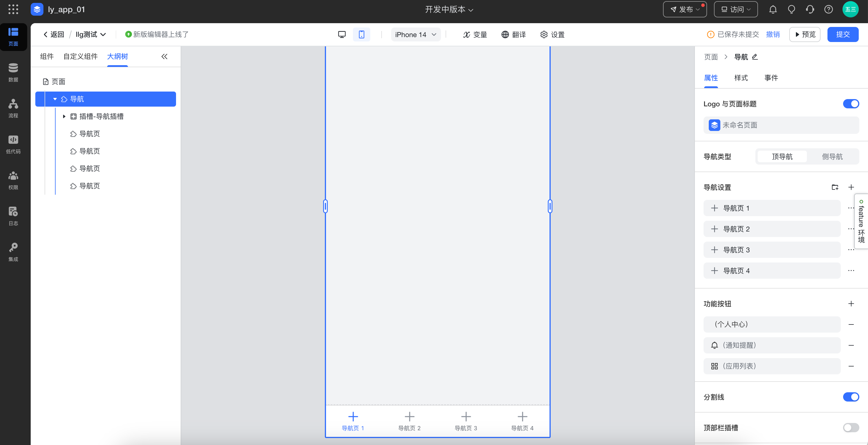Select 顶导航 navigation type
868x445 pixels.
click(782, 156)
